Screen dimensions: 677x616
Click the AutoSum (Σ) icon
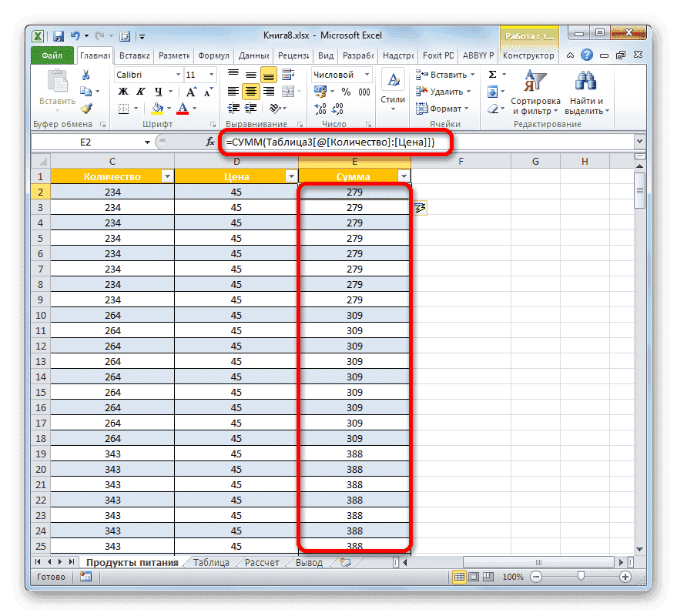tap(492, 74)
